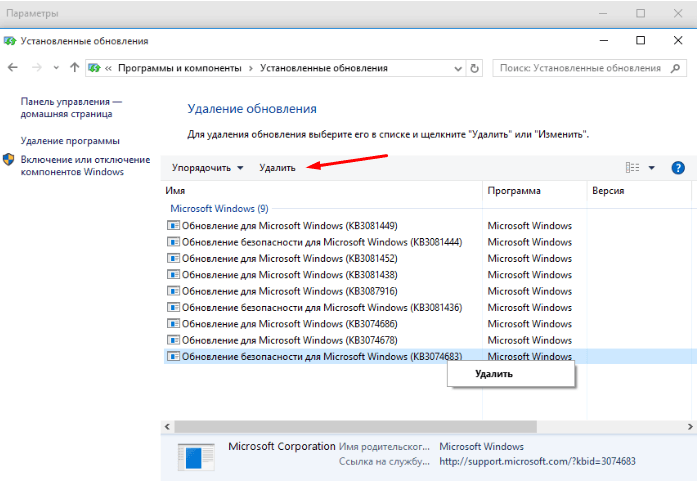
Task: Select security update KB3081444 row
Action: point(430,242)
